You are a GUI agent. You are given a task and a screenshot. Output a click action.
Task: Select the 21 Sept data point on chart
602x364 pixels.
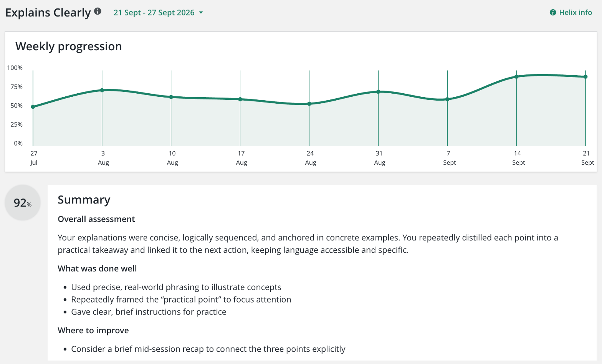[585, 77]
